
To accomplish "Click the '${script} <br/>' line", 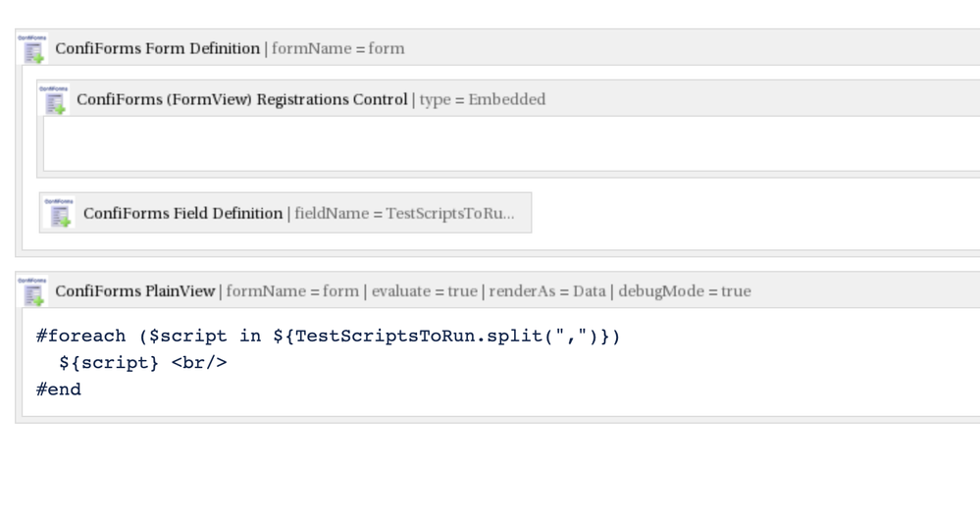I will tap(143, 363).
